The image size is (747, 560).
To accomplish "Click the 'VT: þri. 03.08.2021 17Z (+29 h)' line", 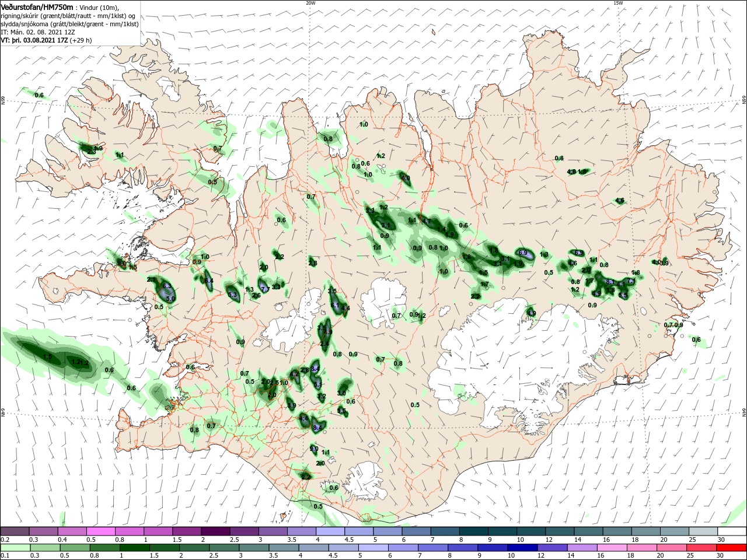I will click(x=47, y=41).
